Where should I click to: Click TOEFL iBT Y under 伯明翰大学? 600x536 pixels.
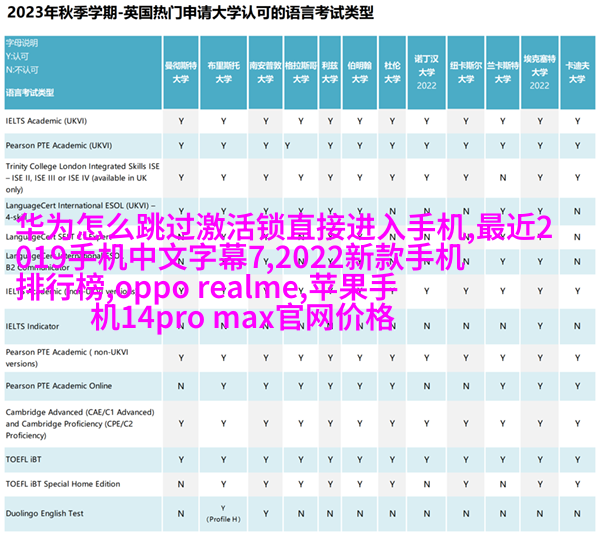360,459
